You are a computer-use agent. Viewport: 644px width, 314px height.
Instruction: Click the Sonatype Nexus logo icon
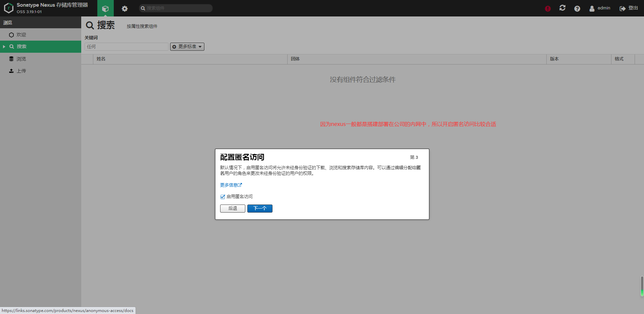point(8,8)
